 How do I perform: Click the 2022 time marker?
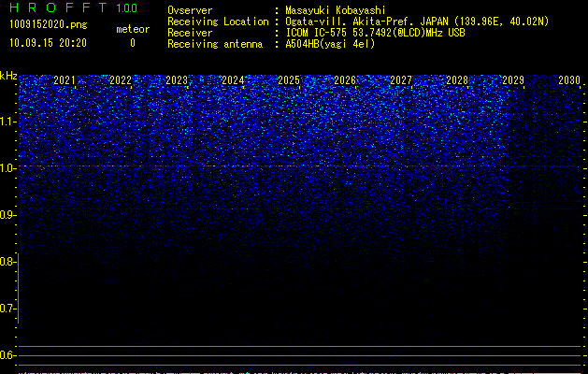(121, 80)
